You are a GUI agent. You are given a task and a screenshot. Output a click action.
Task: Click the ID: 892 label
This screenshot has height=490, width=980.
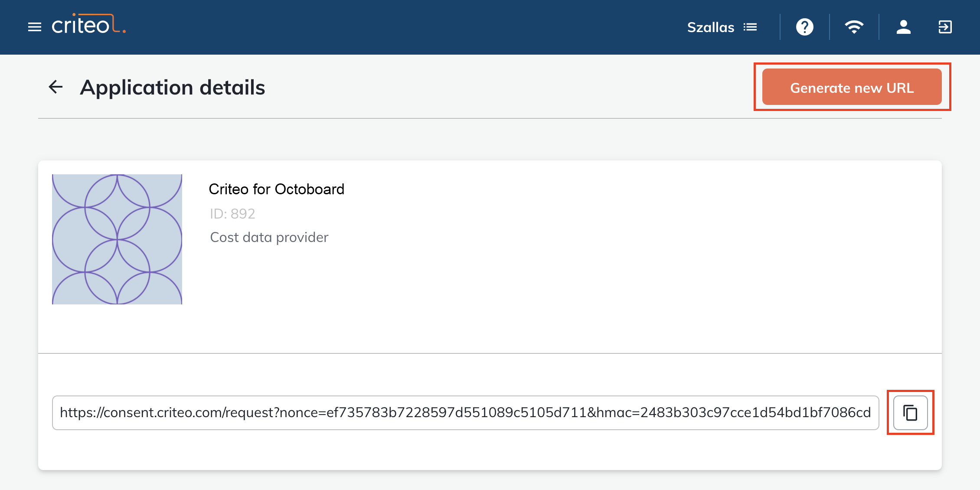coord(232,214)
